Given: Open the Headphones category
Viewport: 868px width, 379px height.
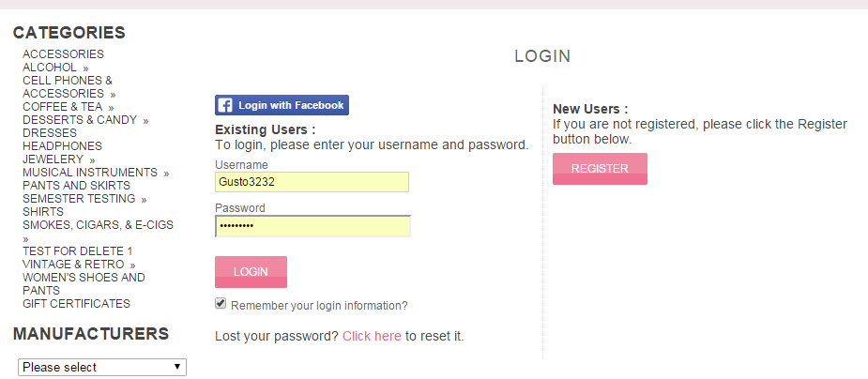Looking at the screenshot, I should pyautogui.click(x=63, y=146).
